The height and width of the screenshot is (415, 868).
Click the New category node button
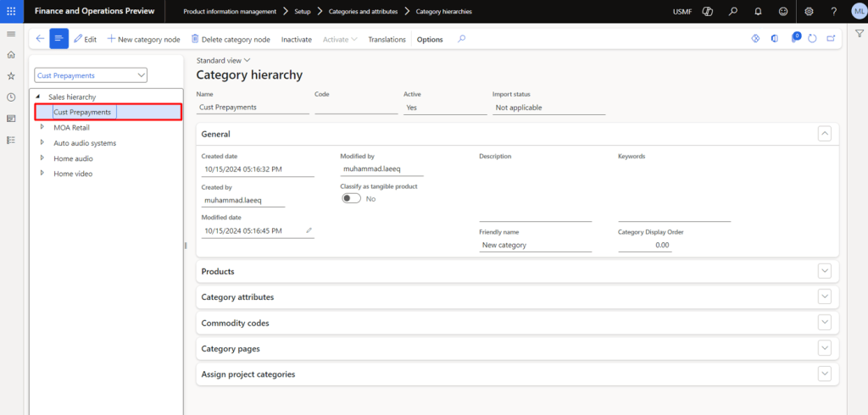point(145,40)
